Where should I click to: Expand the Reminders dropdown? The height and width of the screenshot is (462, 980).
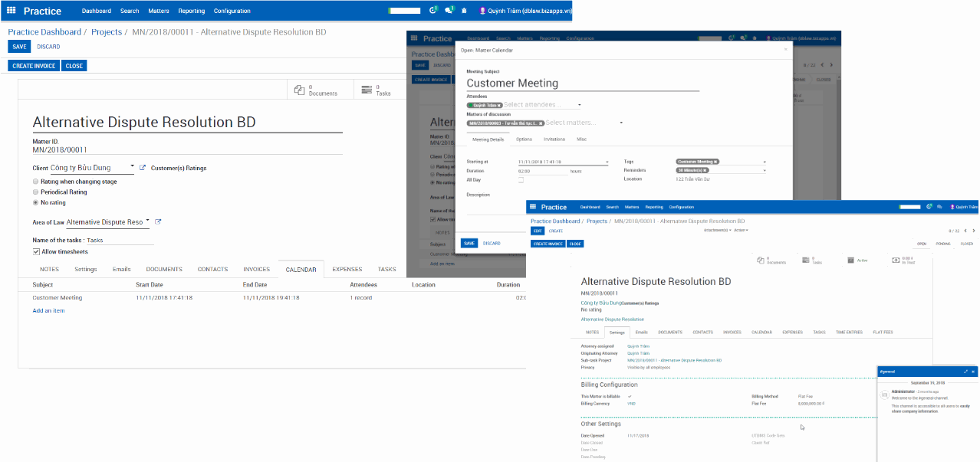click(764, 170)
